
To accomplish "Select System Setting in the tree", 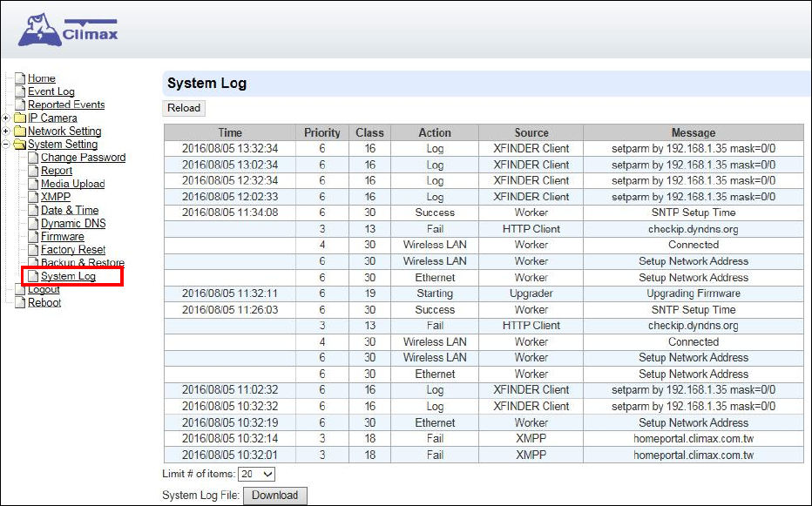I will coord(63,145).
